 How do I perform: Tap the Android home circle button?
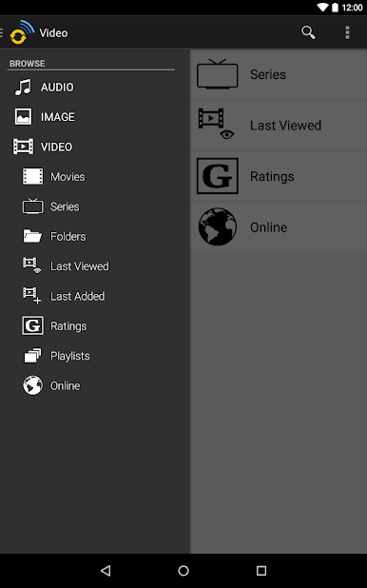coord(183,571)
